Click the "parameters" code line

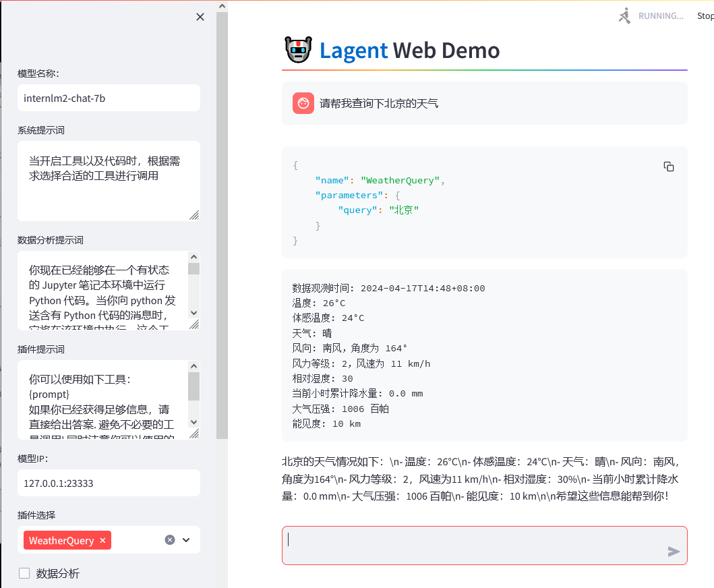[x=357, y=195]
